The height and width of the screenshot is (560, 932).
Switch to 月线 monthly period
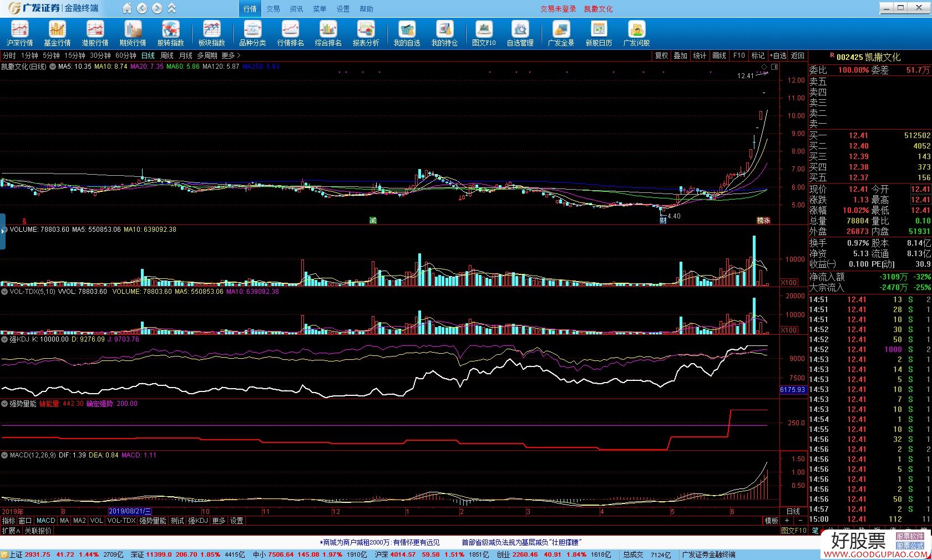point(186,55)
